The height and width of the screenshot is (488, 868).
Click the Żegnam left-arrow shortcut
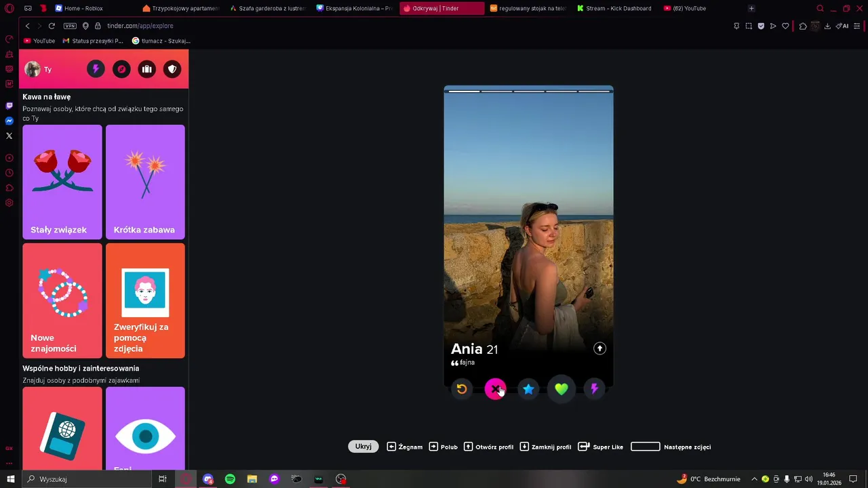(x=405, y=447)
